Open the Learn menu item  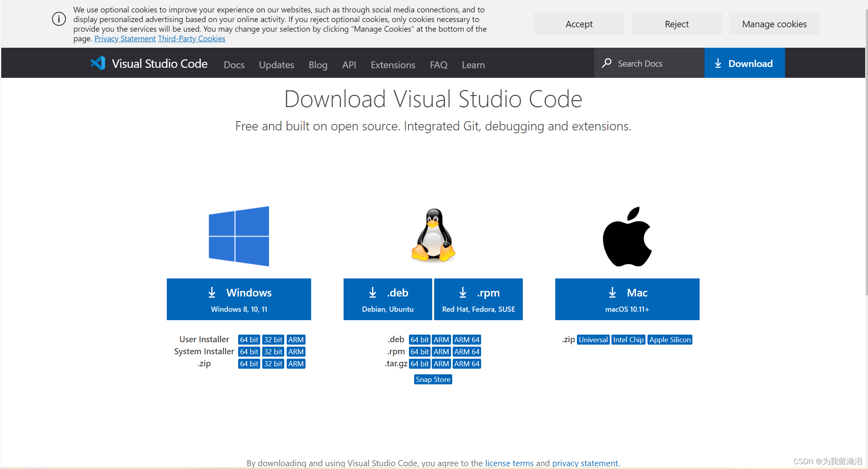(473, 65)
